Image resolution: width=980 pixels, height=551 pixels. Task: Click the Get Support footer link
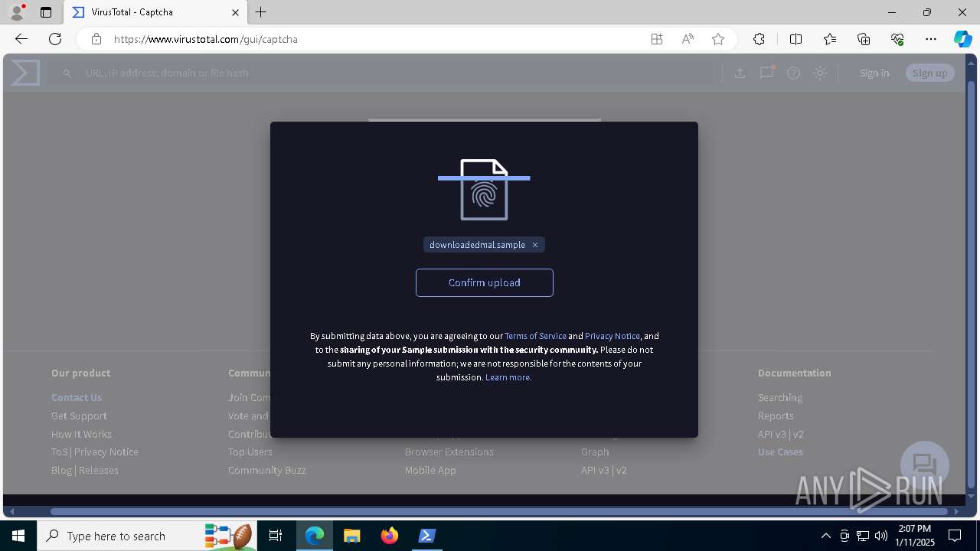79,416
